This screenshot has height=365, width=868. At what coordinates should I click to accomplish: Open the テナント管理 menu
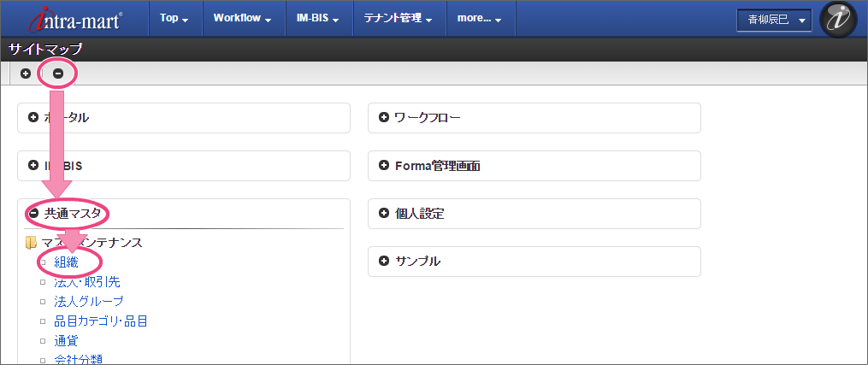398,18
